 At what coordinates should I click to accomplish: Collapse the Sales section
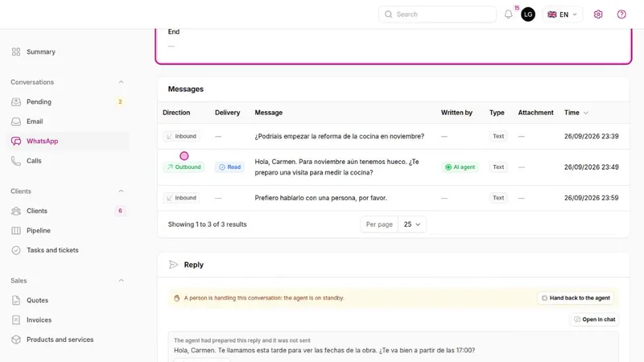pyautogui.click(x=122, y=281)
